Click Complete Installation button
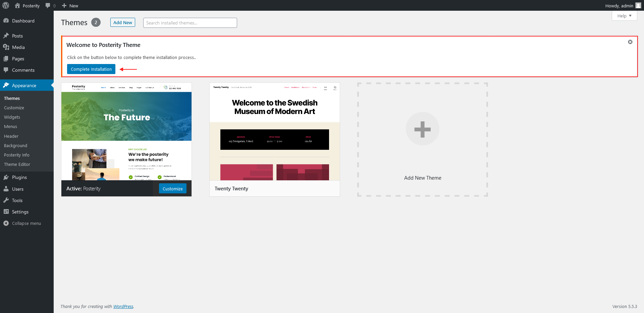644x313 pixels. coord(91,69)
